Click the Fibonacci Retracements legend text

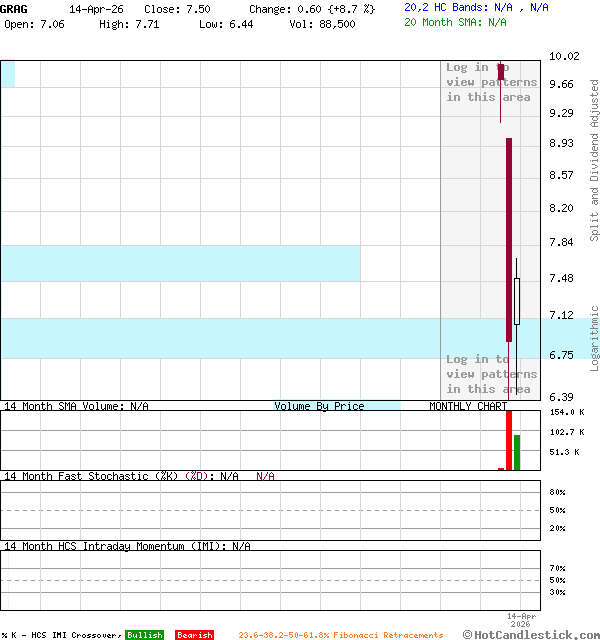tap(340, 635)
